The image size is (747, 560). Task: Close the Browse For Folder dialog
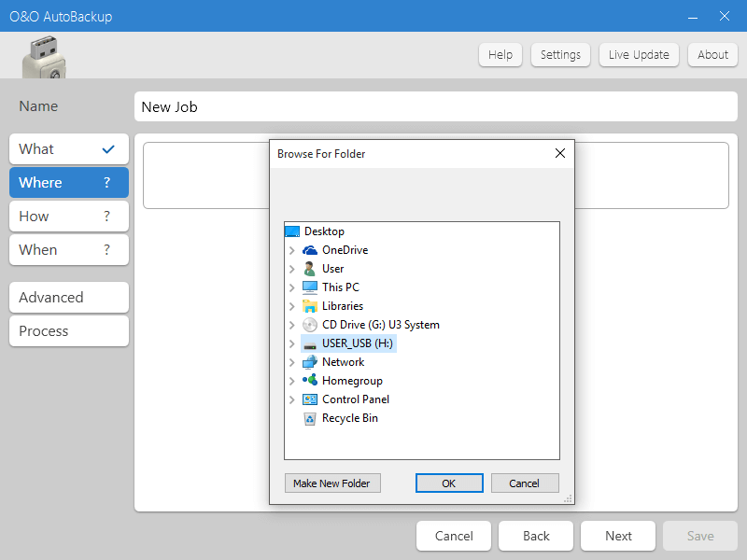(560, 153)
